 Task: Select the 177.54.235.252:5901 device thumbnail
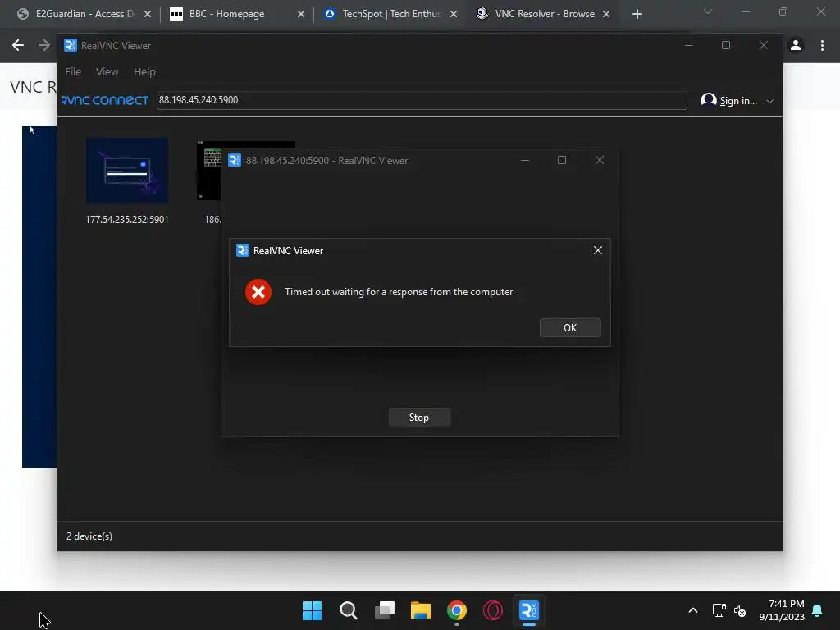point(127,171)
